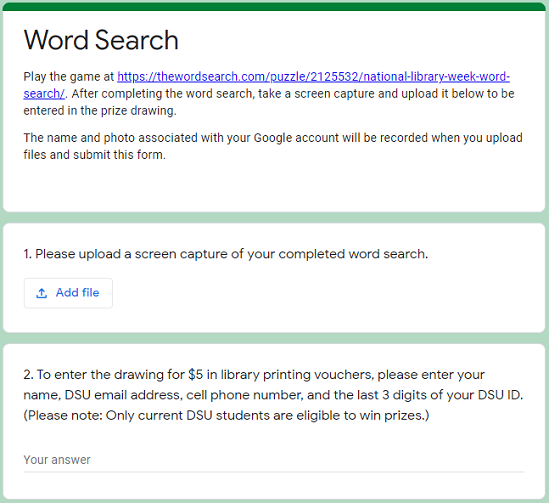Image resolution: width=549 pixels, height=503 pixels.
Task: Click the '$5' amount in question 2
Action: [195, 375]
